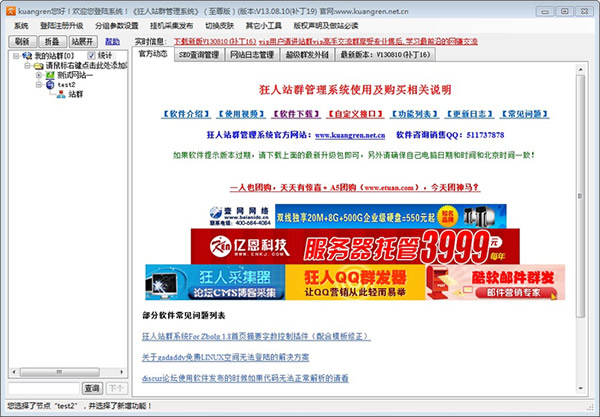
Task: Click the 狂人采集器 banner
Action: 215,282
